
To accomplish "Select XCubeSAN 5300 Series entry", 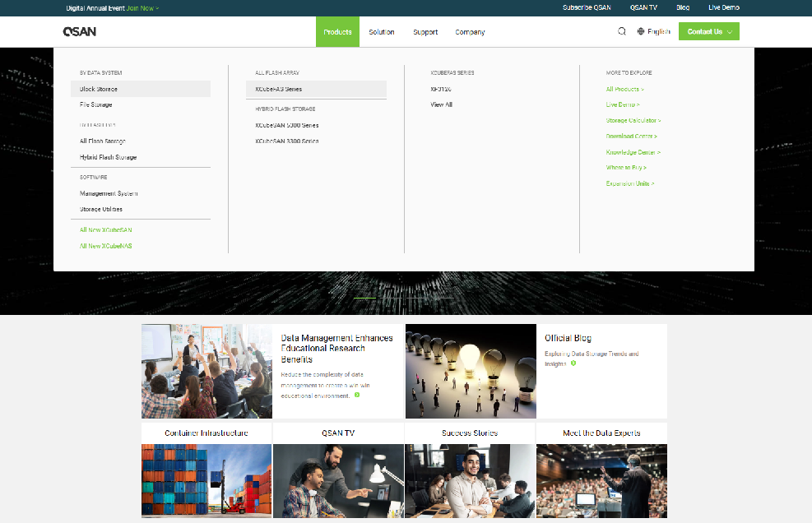I will (x=287, y=125).
